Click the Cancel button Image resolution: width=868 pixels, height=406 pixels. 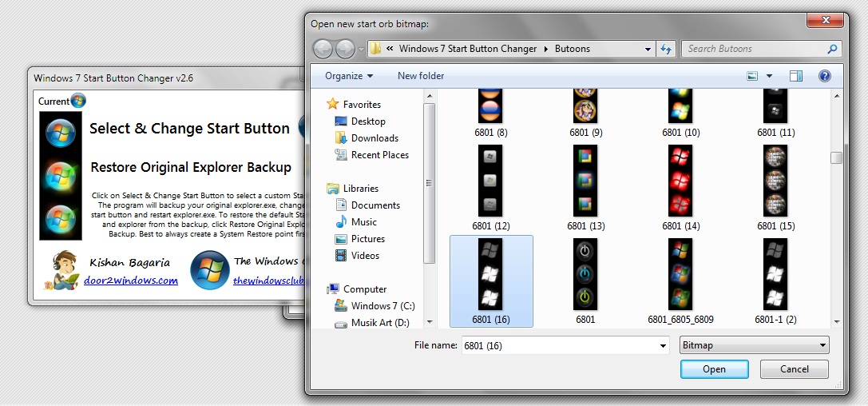(795, 369)
